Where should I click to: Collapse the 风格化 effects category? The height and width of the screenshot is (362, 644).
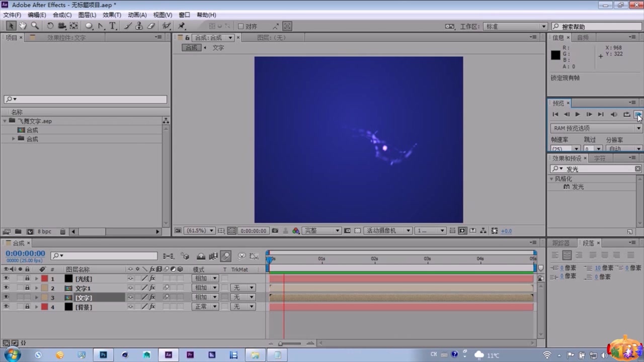(551, 178)
